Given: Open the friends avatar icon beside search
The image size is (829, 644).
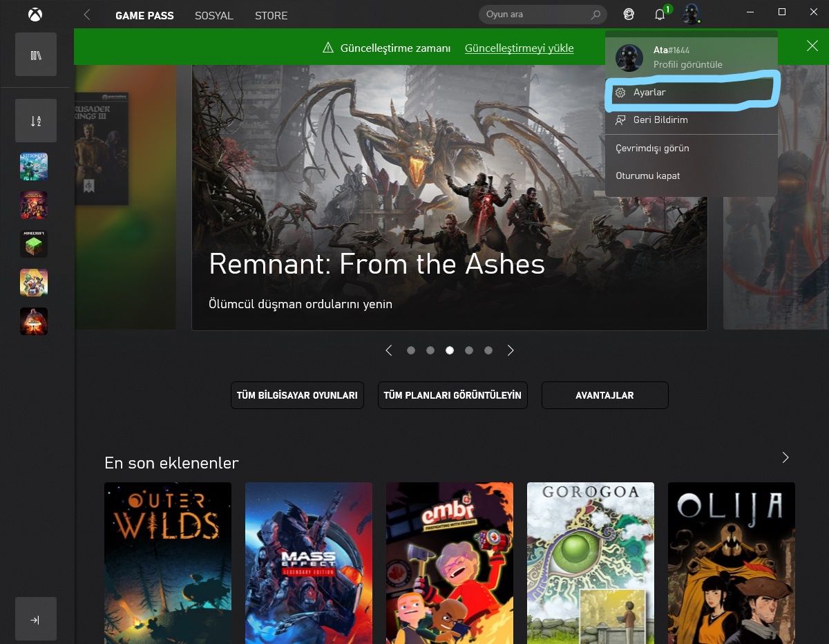Looking at the screenshot, I should pos(629,14).
